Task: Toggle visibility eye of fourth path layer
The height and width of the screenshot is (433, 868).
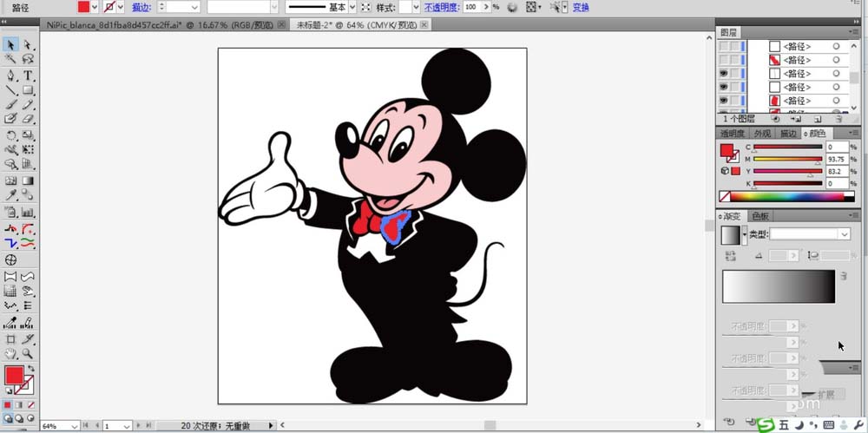Action: point(724,87)
